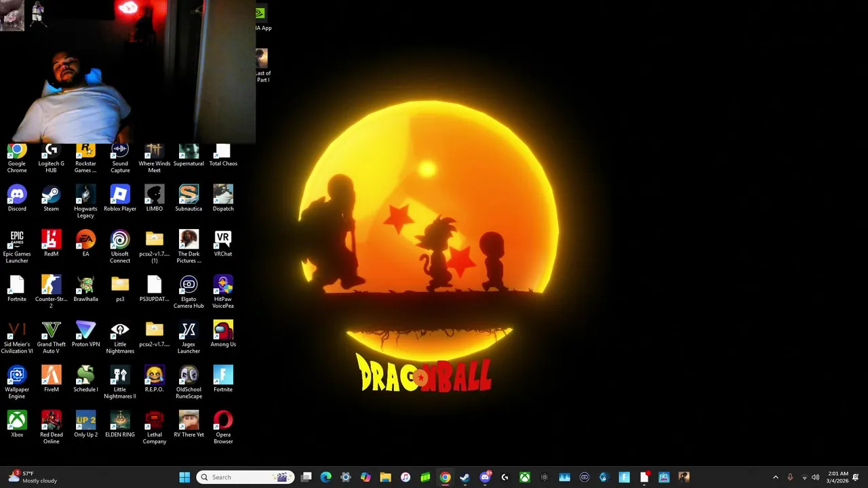Select Hogwarts Legacy game icon
This screenshot has width=868, height=488.
point(85,202)
